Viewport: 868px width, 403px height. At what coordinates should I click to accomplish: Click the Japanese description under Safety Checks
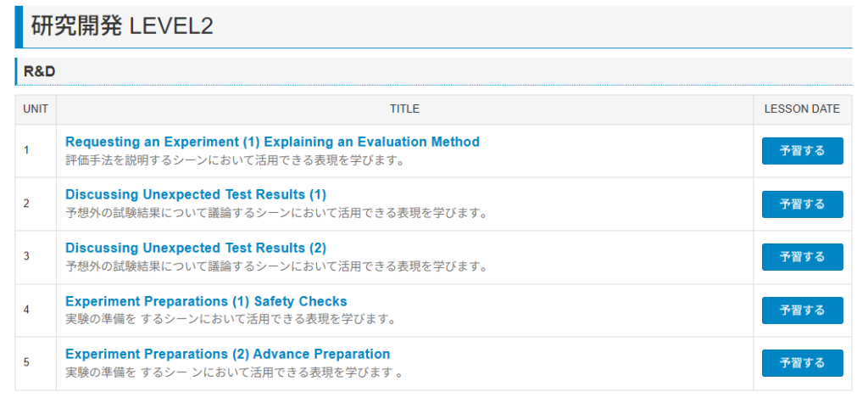(x=231, y=320)
